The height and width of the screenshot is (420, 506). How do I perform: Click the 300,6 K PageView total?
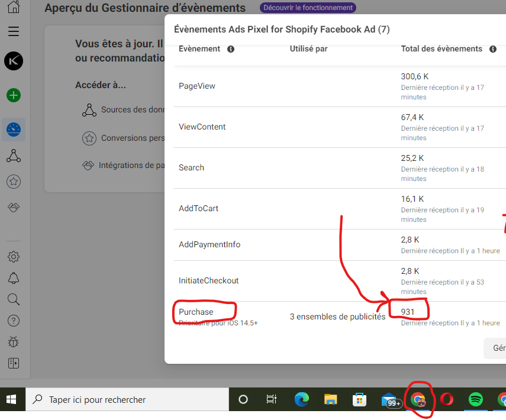(x=415, y=76)
